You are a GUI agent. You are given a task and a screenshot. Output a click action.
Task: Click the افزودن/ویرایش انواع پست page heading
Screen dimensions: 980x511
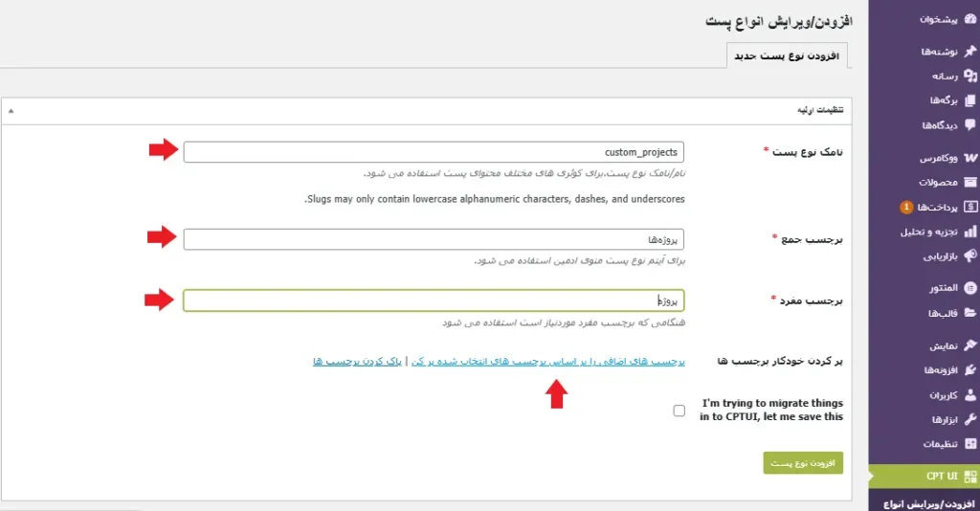tap(779, 22)
